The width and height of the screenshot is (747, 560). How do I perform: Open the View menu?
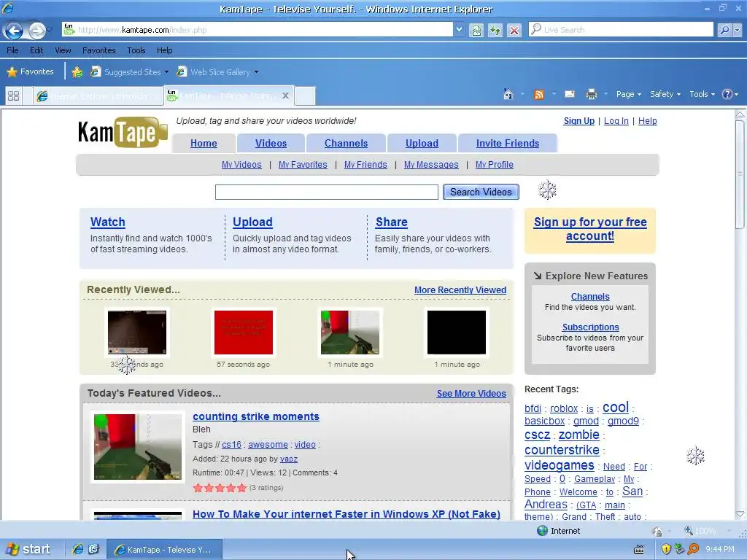(63, 50)
